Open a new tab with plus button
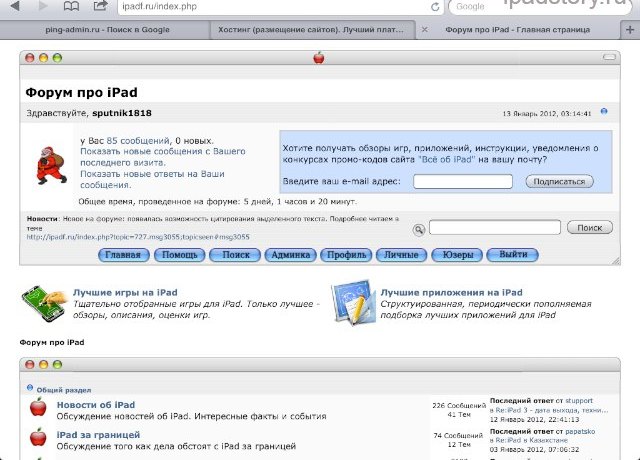Image resolution: width=640 pixels, height=460 pixels. (x=630, y=30)
